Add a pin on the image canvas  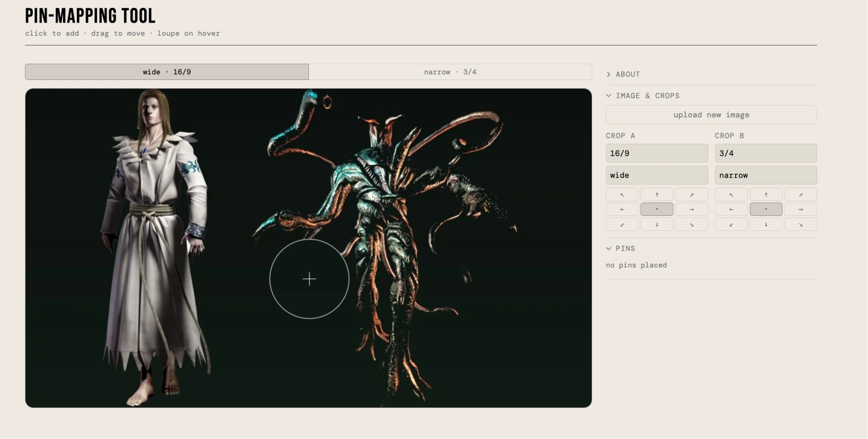tap(308, 248)
